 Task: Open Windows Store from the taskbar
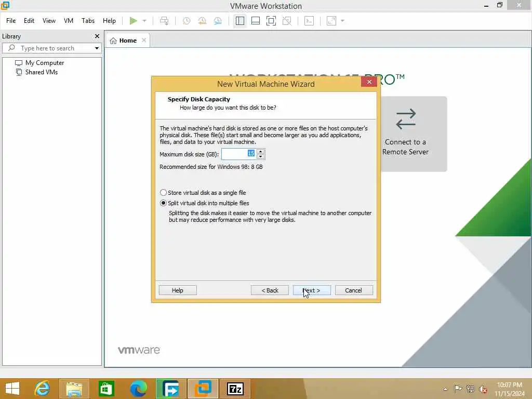click(x=106, y=389)
